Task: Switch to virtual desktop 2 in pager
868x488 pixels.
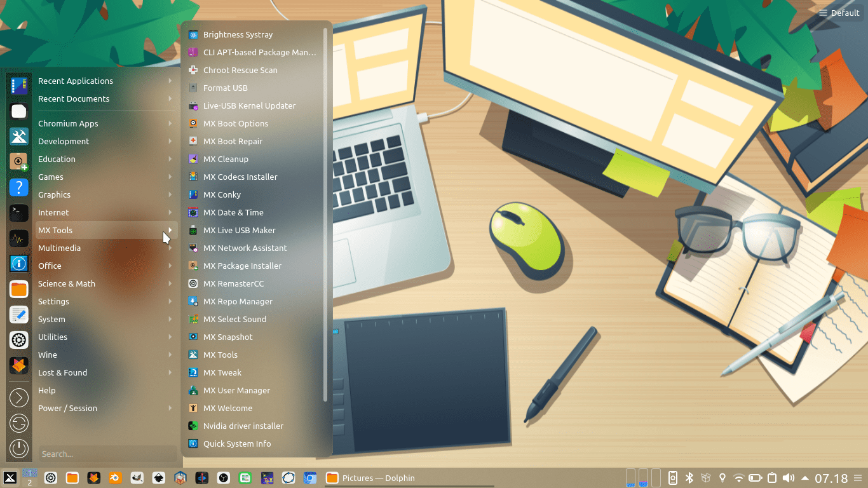Action: point(29,482)
